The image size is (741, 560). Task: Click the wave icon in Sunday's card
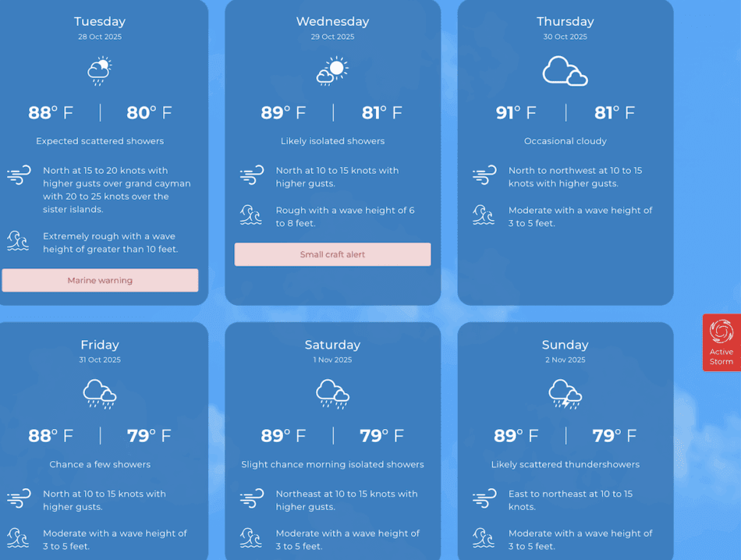pyautogui.click(x=484, y=538)
